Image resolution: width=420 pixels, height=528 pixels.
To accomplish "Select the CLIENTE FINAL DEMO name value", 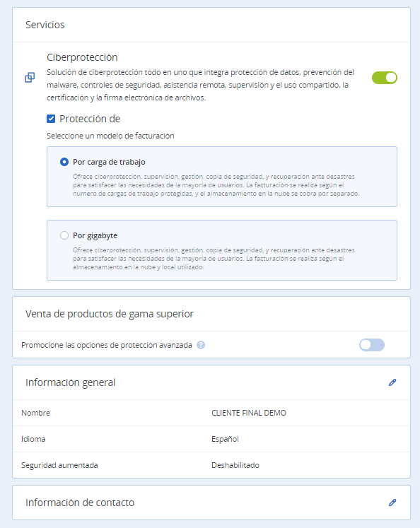I will pos(249,413).
